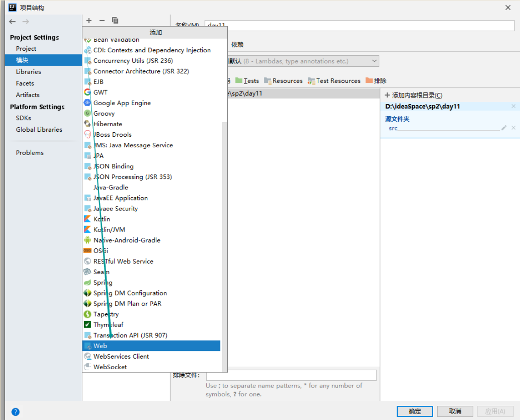The height and width of the screenshot is (420, 520).
Task: Remove content root D:\ideaSpace\sp2\day11 with X
Action: click(x=513, y=106)
